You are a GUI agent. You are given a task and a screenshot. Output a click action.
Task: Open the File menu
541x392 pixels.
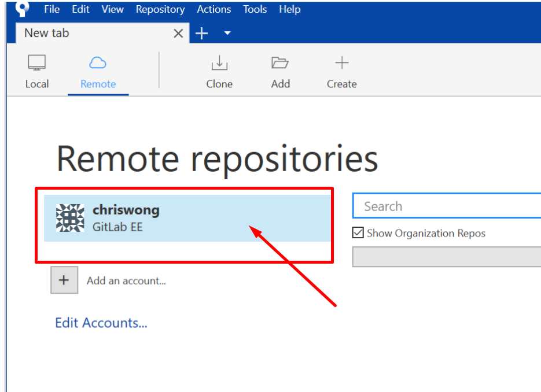pyautogui.click(x=51, y=9)
